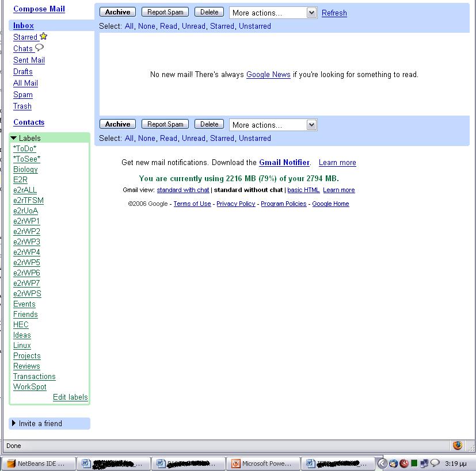Screen dimensions: 476x471
Task: Click the Firefox icon in the status bar
Action: [458, 445]
